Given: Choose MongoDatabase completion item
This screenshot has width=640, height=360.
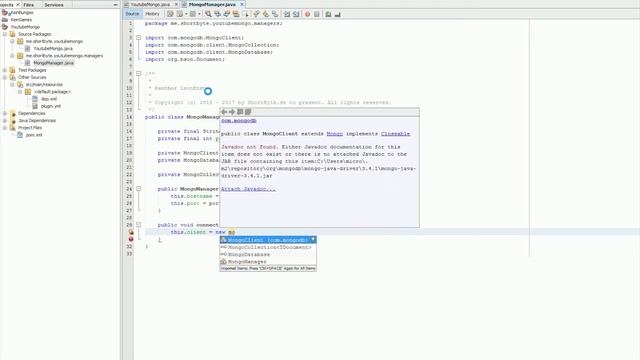Looking at the screenshot, I should 268,254.
